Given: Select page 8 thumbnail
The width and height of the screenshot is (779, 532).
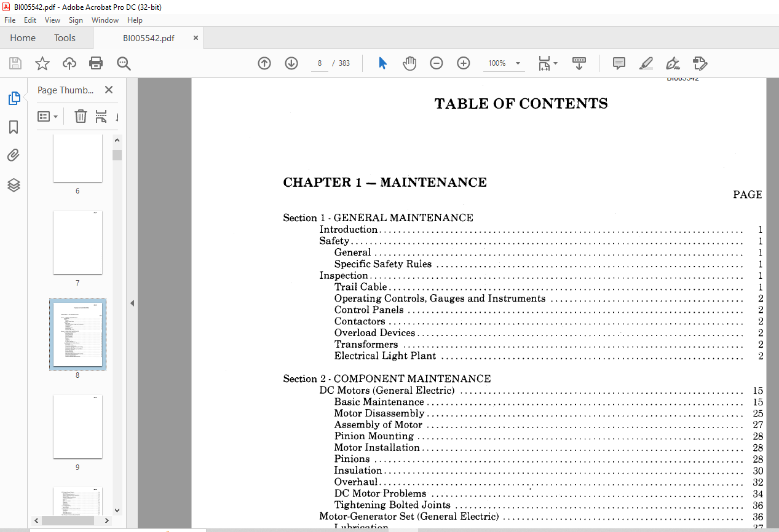Looking at the screenshot, I should click(77, 335).
